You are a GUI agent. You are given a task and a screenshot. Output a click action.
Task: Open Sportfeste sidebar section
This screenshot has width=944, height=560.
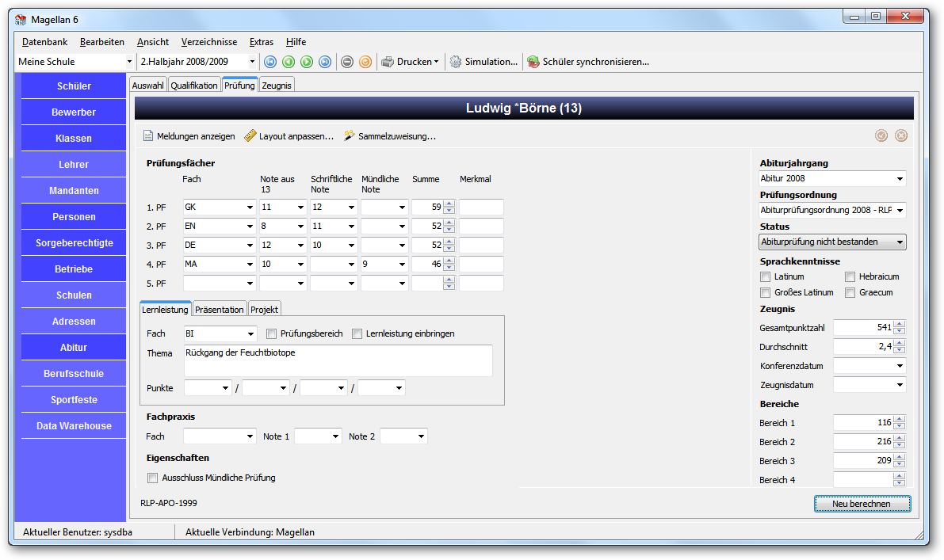(x=74, y=400)
